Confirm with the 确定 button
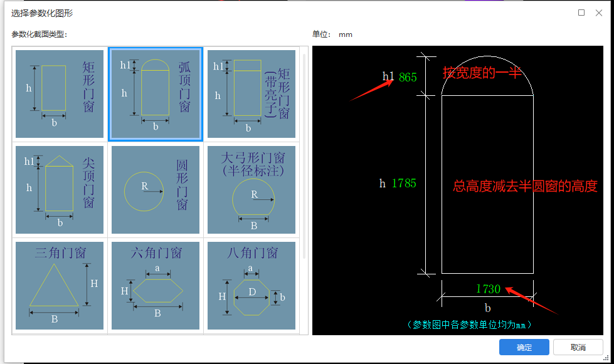Viewport: 614px width, 364px height. (524, 347)
